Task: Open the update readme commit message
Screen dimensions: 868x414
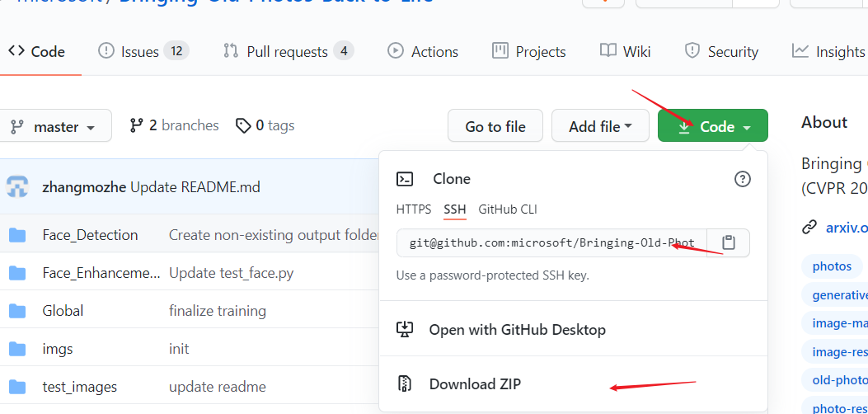Action: point(218,387)
